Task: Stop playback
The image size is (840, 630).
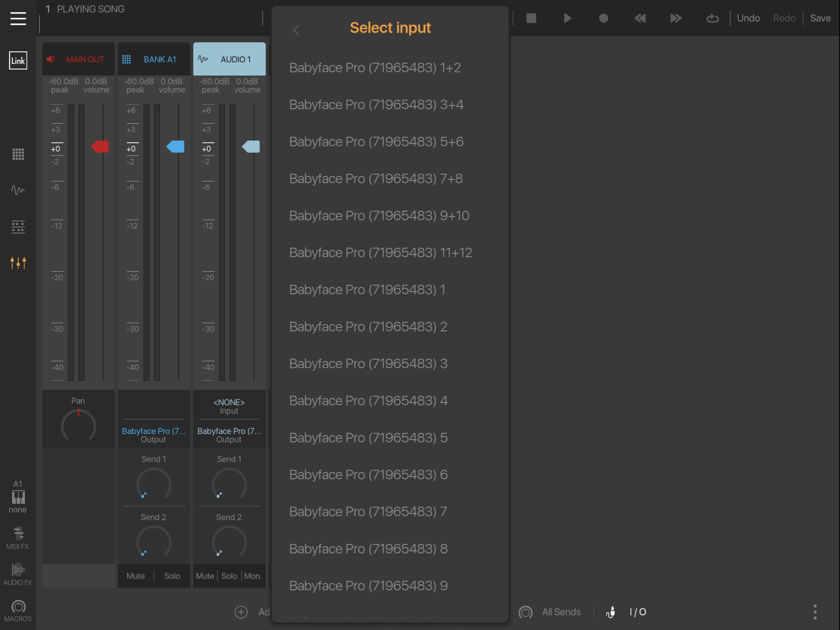Action: (x=531, y=18)
